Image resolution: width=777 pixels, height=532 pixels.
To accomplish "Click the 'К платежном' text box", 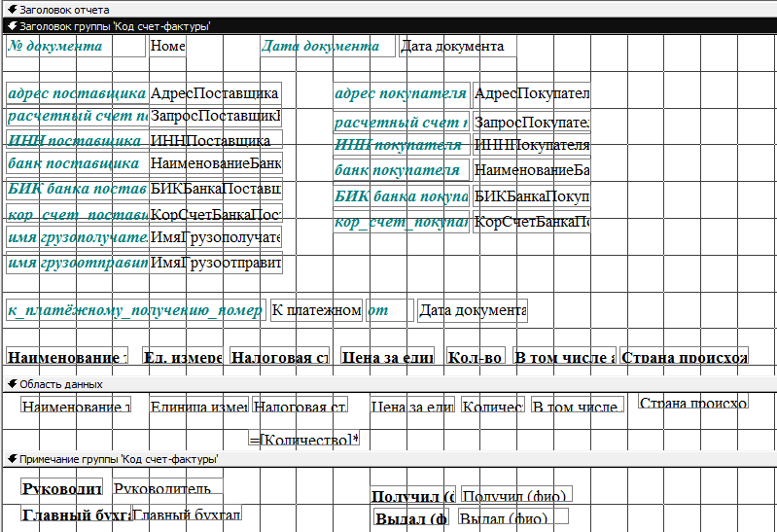I will [x=316, y=310].
